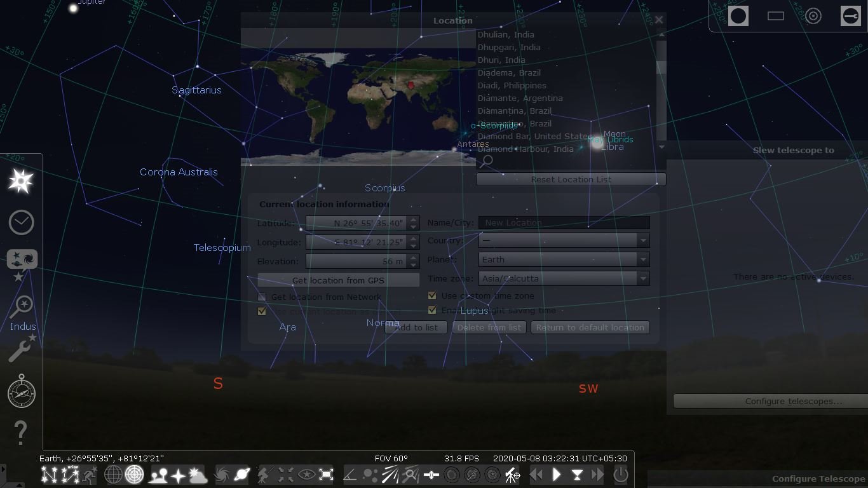Enable Get location from Network checkbox
Viewport: 868px width, 488px height.
click(262, 297)
